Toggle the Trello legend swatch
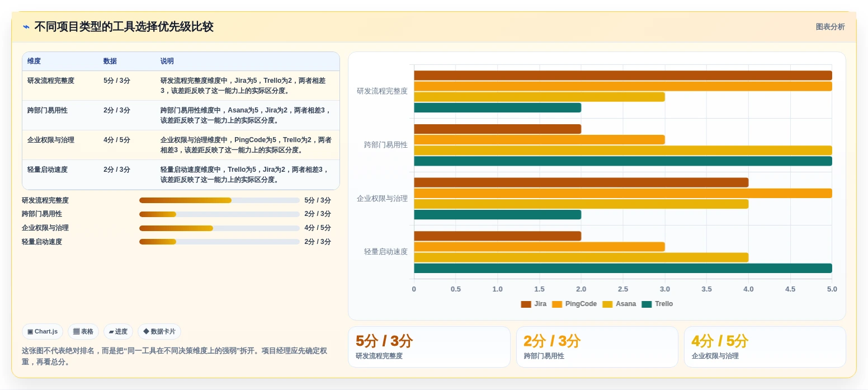The height and width of the screenshot is (390, 868). click(x=647, y=304)
